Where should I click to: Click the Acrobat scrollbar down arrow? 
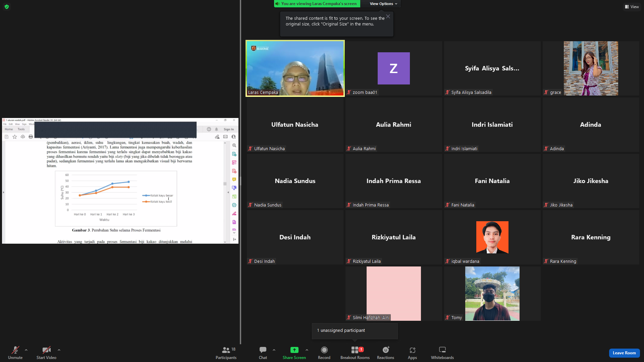click(x=225, y=242)
